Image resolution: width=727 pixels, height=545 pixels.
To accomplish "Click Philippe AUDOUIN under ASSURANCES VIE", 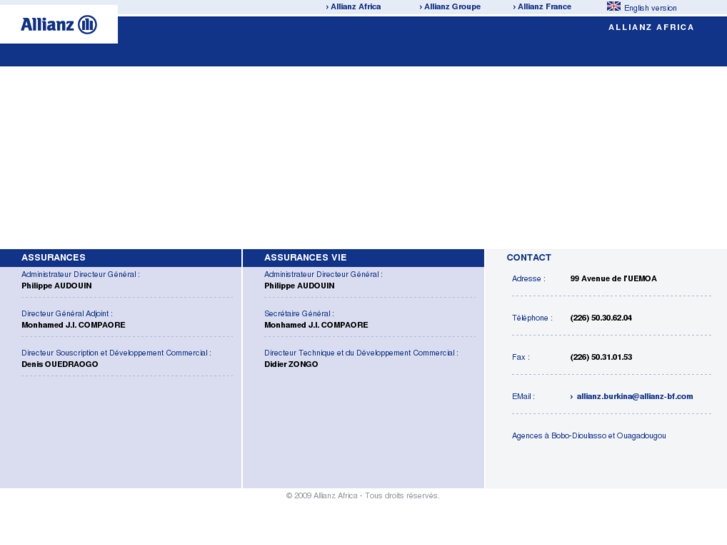I will [x=300, y=286].
